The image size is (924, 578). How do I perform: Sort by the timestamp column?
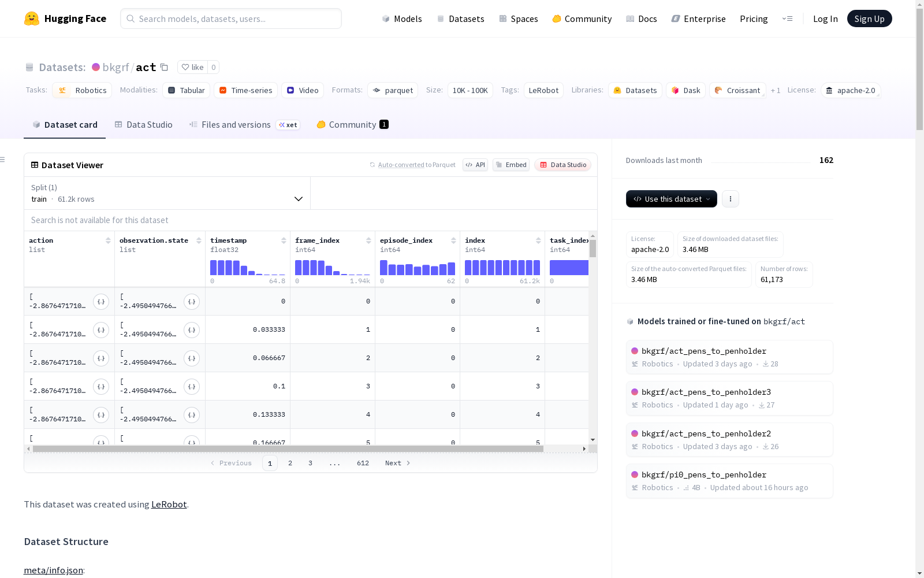[284, 240]
